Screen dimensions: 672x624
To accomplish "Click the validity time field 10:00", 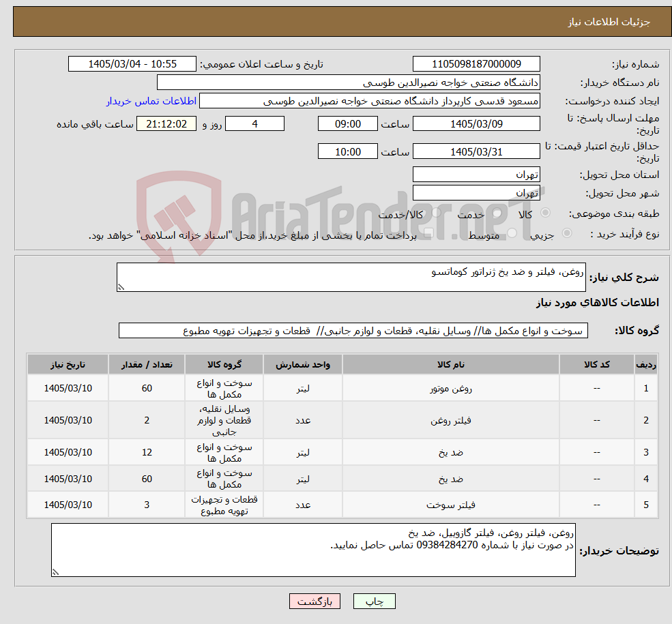I will 347,151.
